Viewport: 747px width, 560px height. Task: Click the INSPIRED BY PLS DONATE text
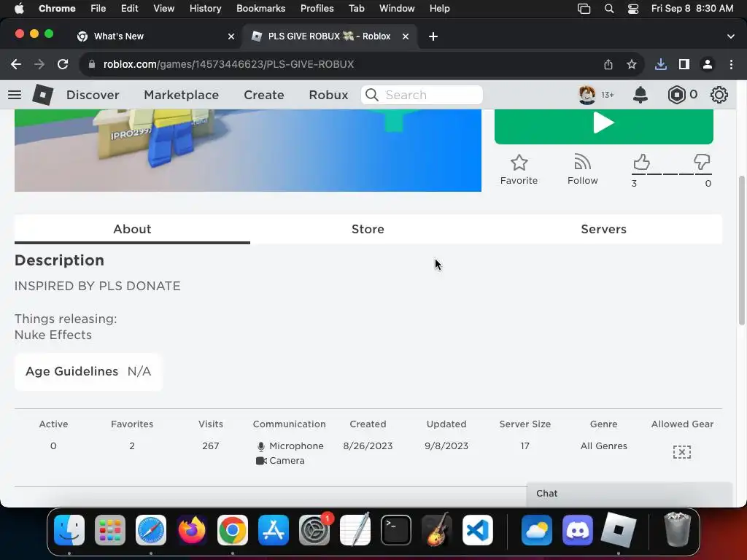pyautogui.click(x=98, y=286)
